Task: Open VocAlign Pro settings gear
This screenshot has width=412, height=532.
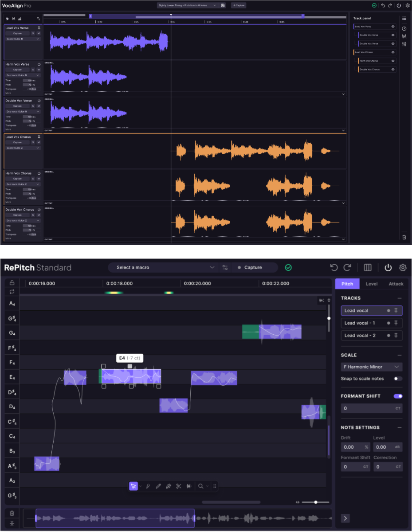Action: [x=407, y=5]
